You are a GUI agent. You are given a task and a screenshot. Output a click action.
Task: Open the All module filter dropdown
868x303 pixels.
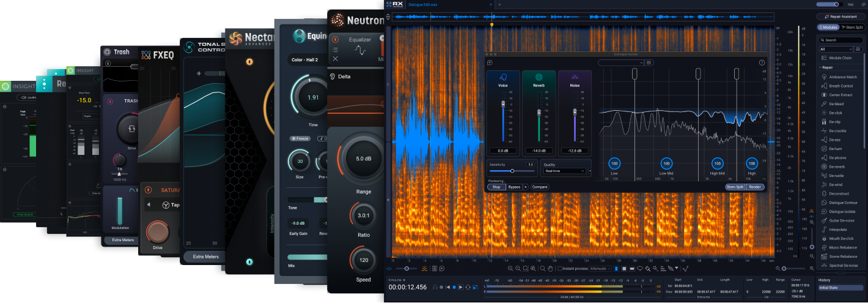[836, 49]
